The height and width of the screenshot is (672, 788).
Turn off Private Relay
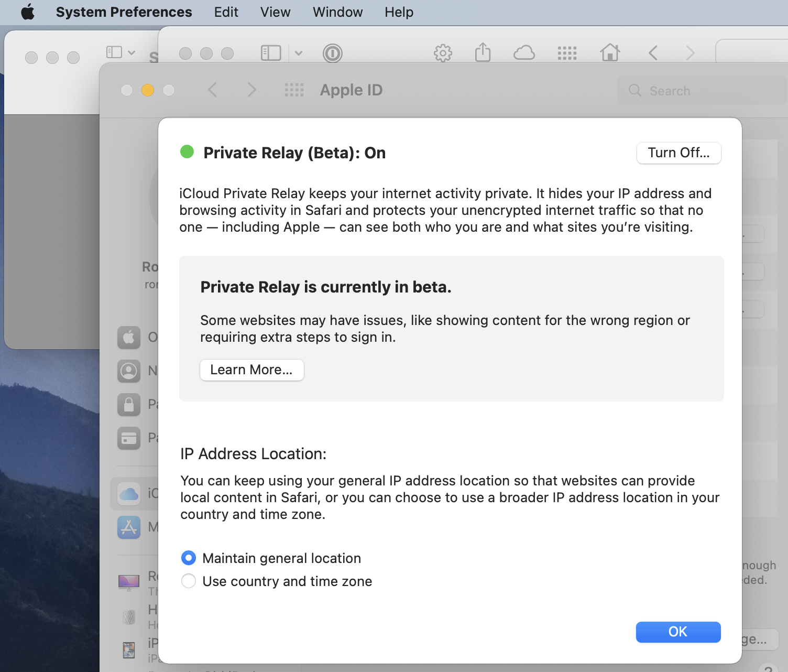678,153
